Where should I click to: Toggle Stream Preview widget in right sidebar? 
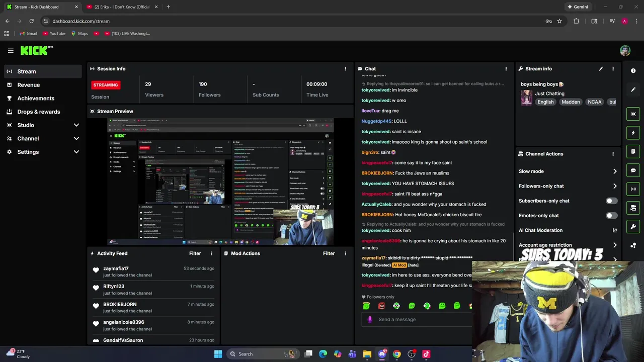(x=633, y=114)
